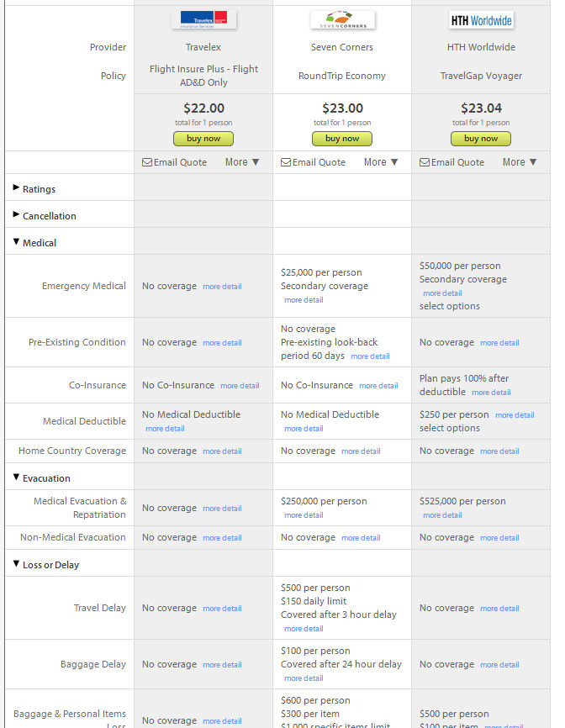This screenshot has height=728, width=565.
Task: Click select options under HTH Medical Deductible
Action: click(450, 428)
